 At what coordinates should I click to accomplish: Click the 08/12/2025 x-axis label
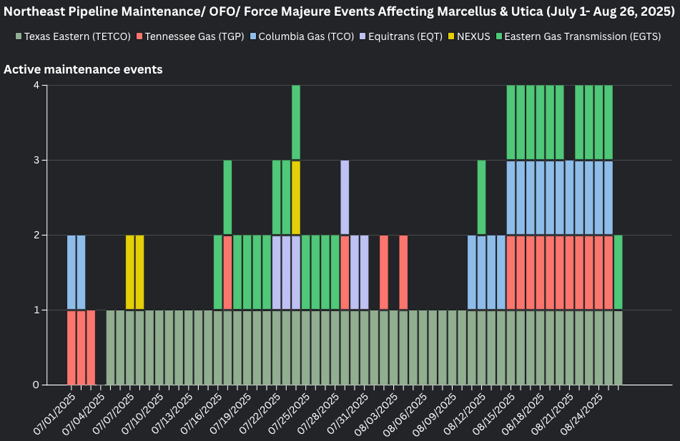(464, 414)
